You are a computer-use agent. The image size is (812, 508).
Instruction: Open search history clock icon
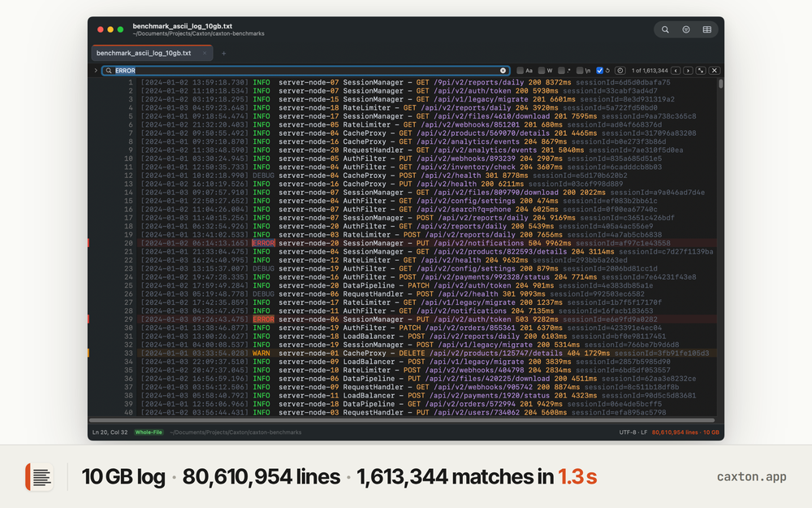[620, 71]
